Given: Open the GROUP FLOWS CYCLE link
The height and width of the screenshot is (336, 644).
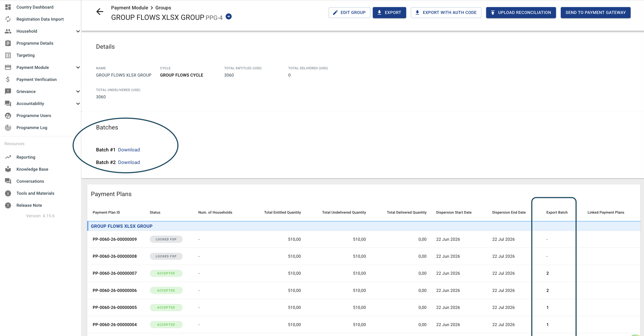Looking at the screenshot, I should [182, 75].
